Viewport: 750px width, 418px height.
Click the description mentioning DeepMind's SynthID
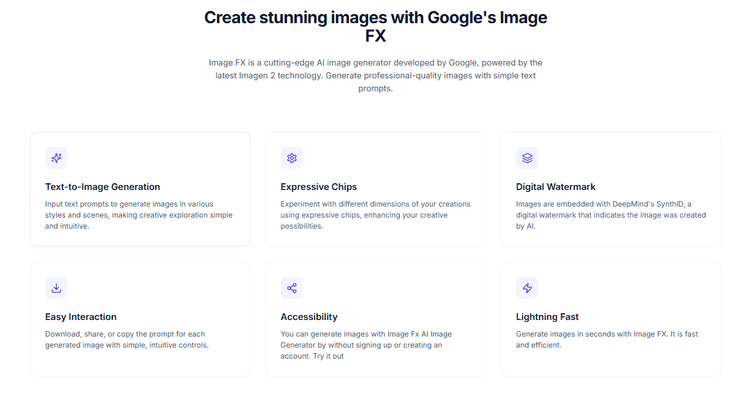pyautogui.click(x=611, y=215)
